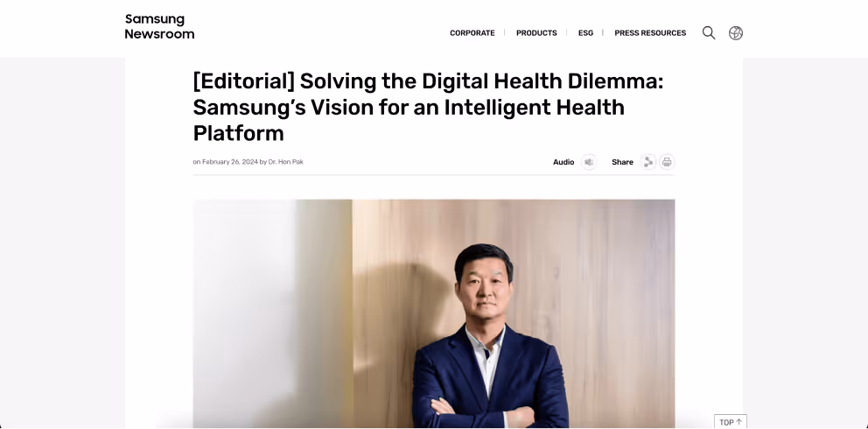
Task: Toggle the audio speaker icon
Action: pos(589,162)
